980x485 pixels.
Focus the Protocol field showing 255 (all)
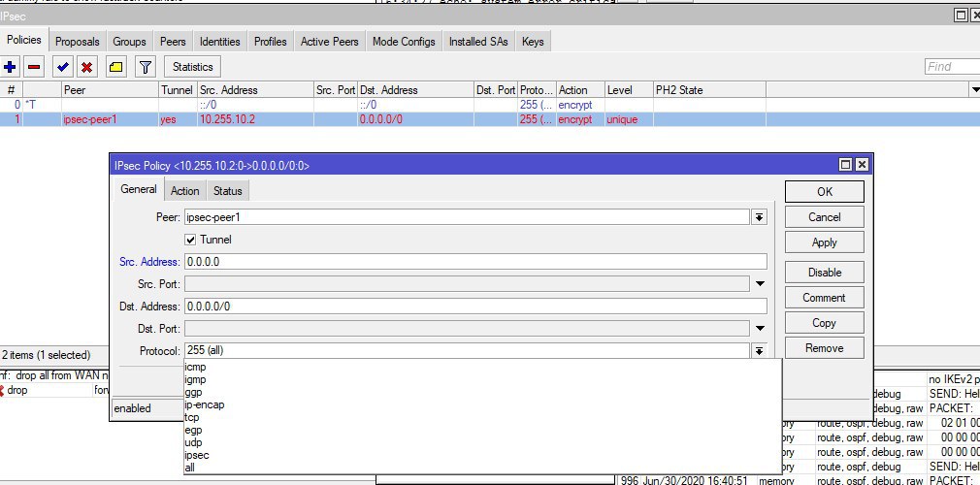(x=468, y=350)
